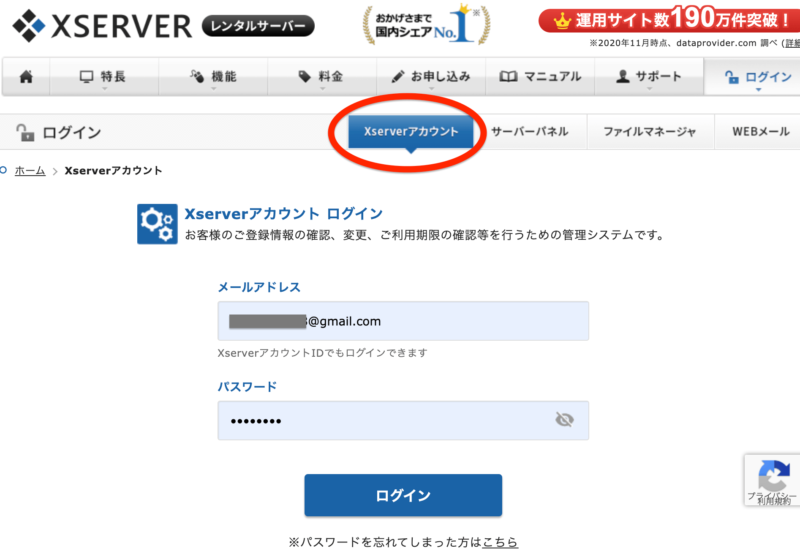800x556 pixels.
Task: Follow the ホーム breadcrumb link
Action: [30, 170]
